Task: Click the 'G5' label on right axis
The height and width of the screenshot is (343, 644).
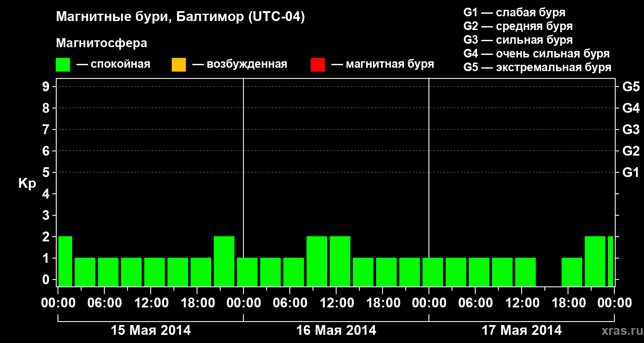Action: (x=631, y=87)
